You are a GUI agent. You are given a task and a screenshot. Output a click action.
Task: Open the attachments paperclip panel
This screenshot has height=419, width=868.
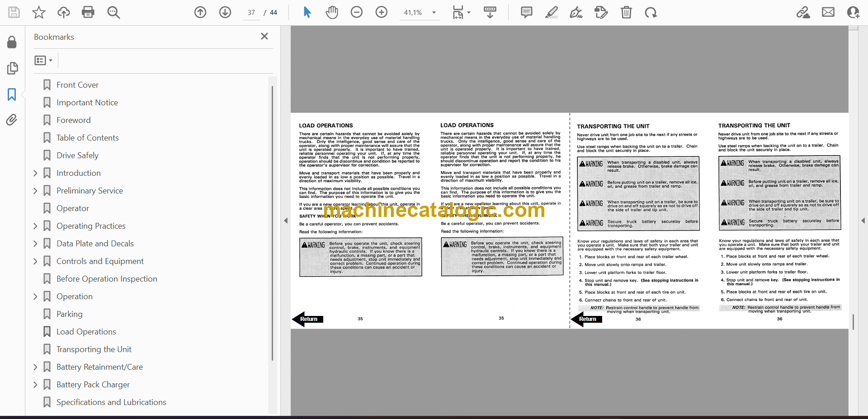(12, 120)
